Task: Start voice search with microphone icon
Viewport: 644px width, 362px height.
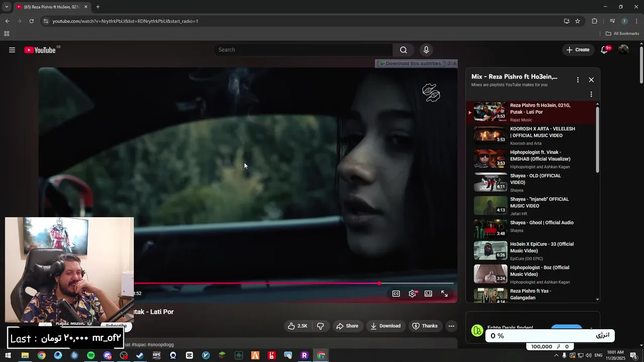Action: 426,50
